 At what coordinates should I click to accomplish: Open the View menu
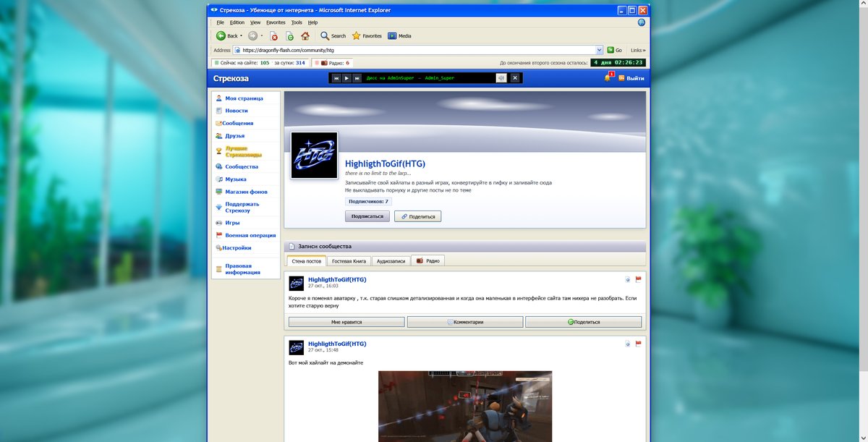(255, 22)
